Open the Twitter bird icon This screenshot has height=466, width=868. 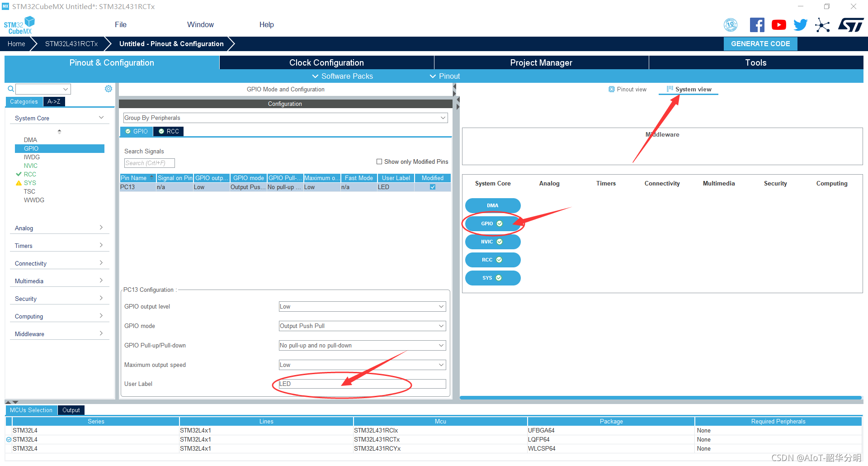(x=800, y=25)
